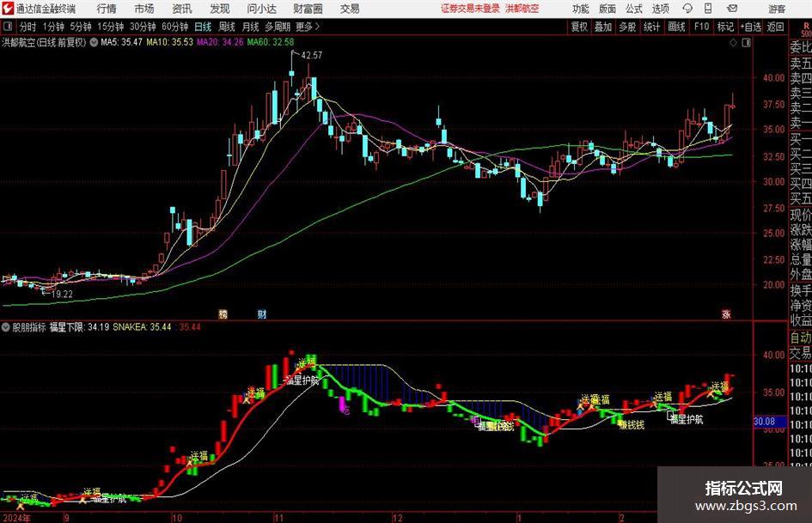Click the MA10: 35.53 value label

[x=169, y=42]
